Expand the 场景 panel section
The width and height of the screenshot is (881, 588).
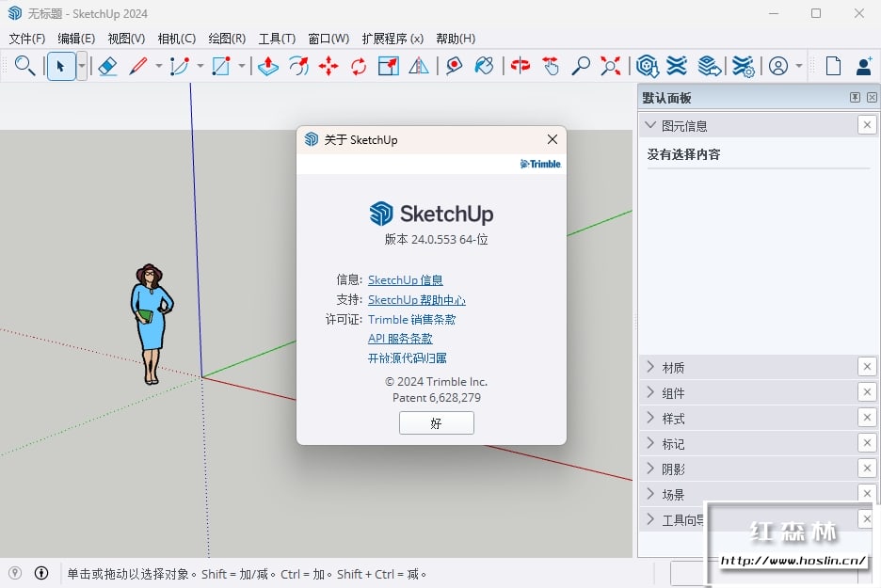tap(650, 494)
